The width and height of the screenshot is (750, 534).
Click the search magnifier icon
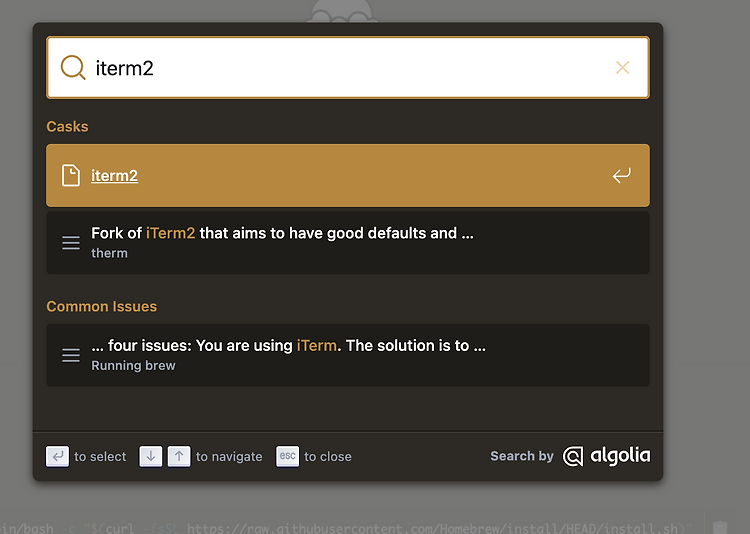[x=73, y=67]
